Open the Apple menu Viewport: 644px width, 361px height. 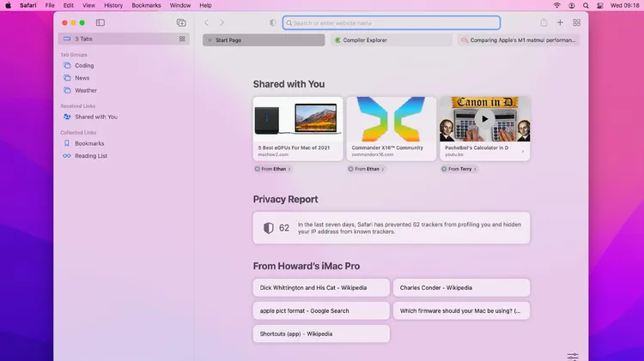[9, 5]
